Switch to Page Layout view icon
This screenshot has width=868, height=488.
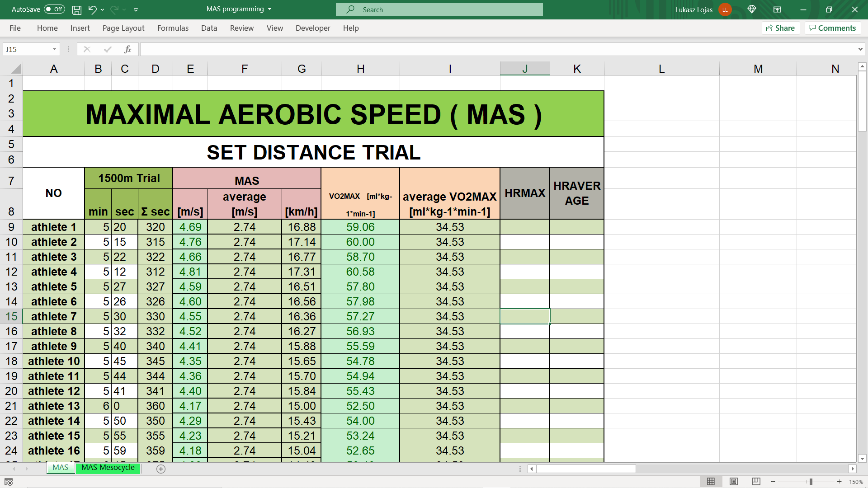pos(734,482)
